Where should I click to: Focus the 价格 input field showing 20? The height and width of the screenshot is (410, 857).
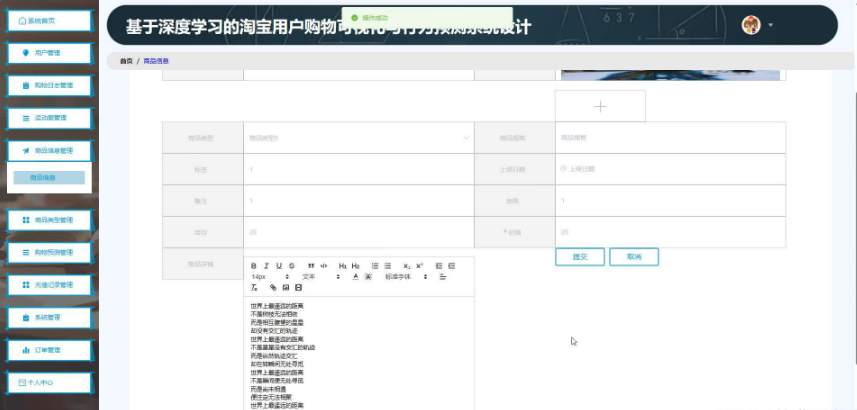pyautogui.click(x=671, y=232)
